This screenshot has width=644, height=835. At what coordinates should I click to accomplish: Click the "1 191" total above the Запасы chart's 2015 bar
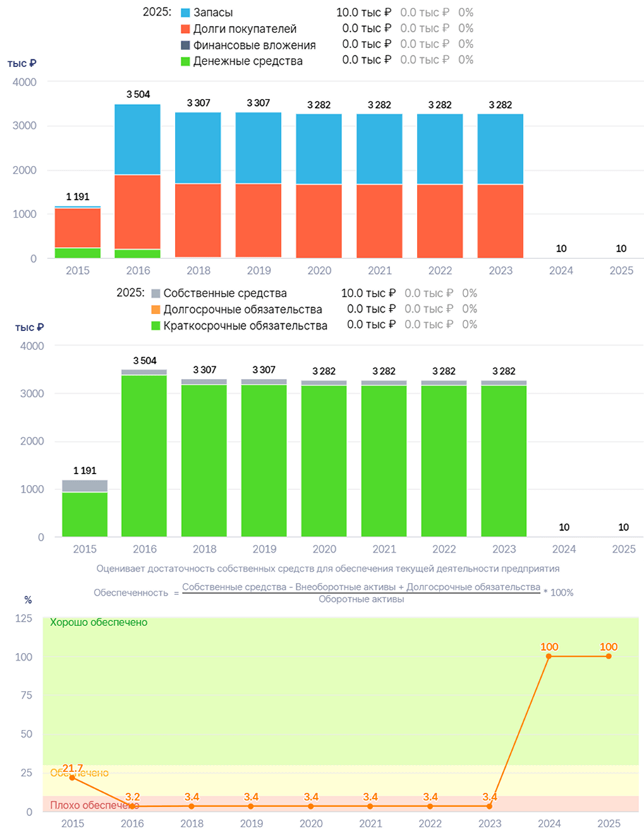(x=78, y=196)
